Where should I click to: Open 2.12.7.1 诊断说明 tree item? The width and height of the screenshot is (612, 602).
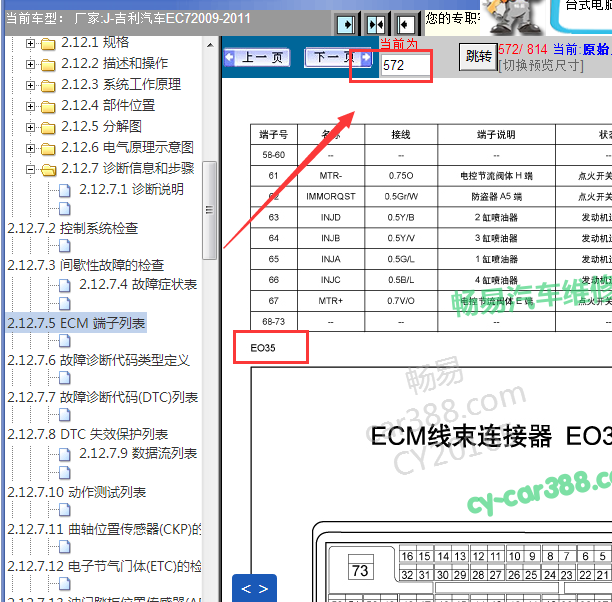131,189
